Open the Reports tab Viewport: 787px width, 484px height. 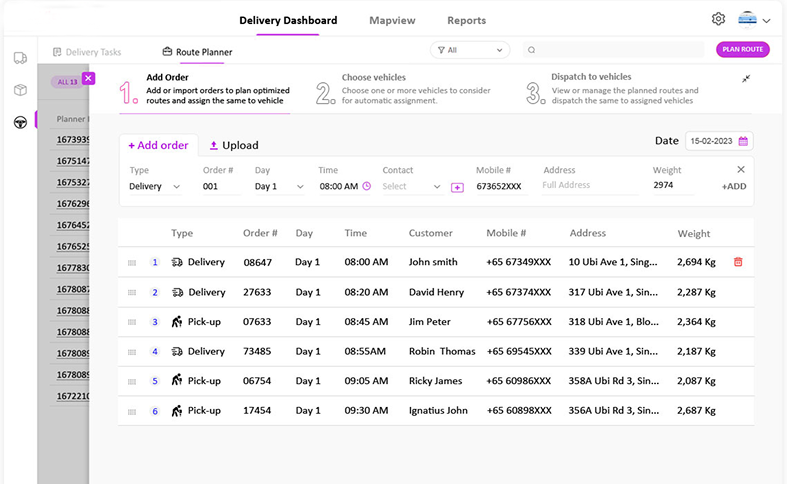(466, 20)
